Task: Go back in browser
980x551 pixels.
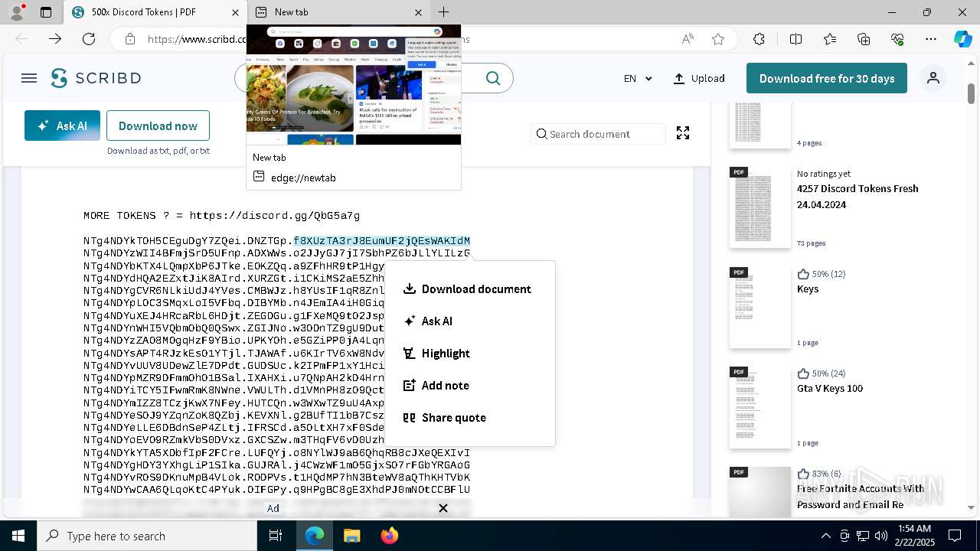Action: pyautogui.click(x=21, y=39)
